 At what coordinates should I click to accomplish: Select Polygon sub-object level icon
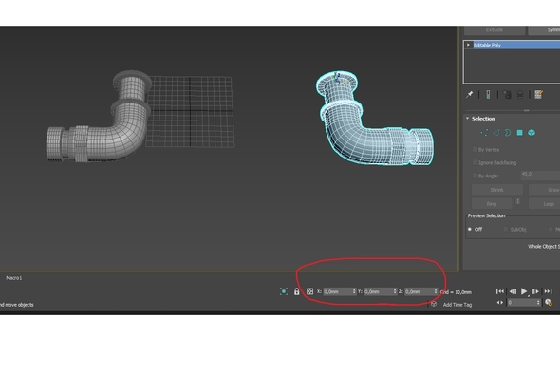519,133
